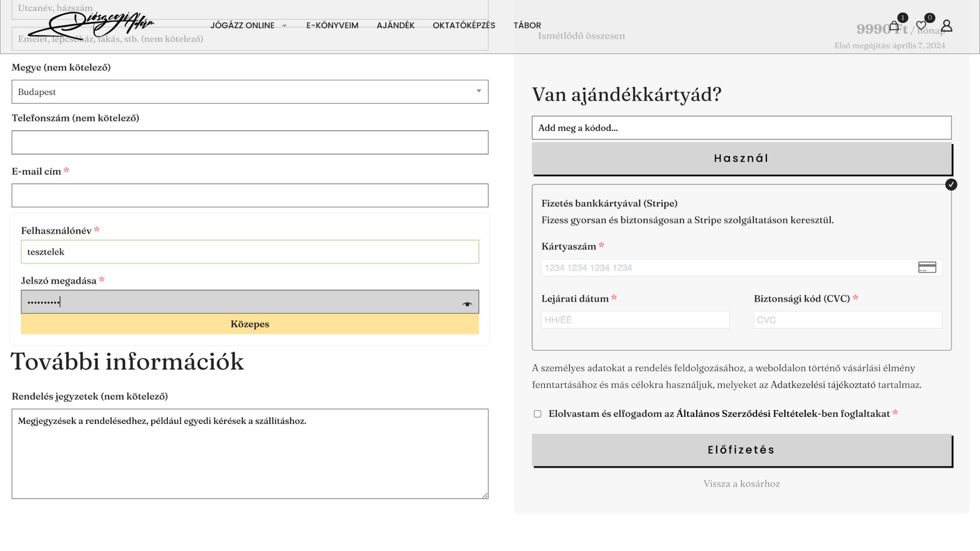Screen dimensions: 980x551
Task: Open the Megye dropdown showing Budapest
Action: pos(250,92)
